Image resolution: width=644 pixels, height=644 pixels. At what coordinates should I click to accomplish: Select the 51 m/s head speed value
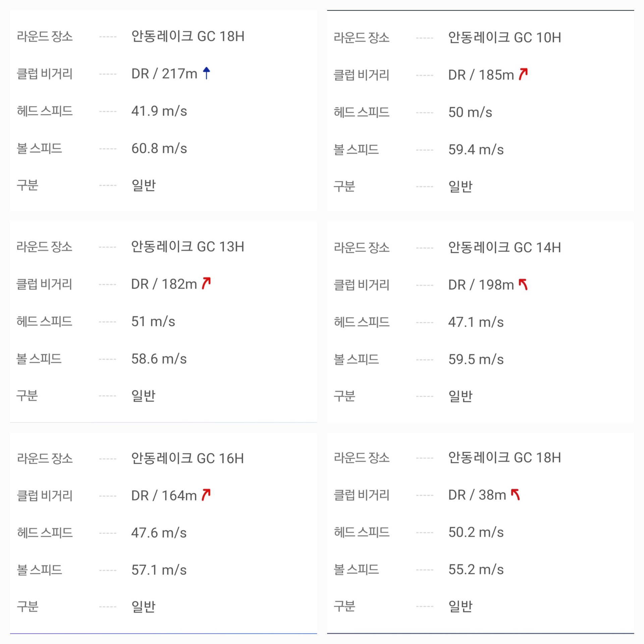pos(153,321)
